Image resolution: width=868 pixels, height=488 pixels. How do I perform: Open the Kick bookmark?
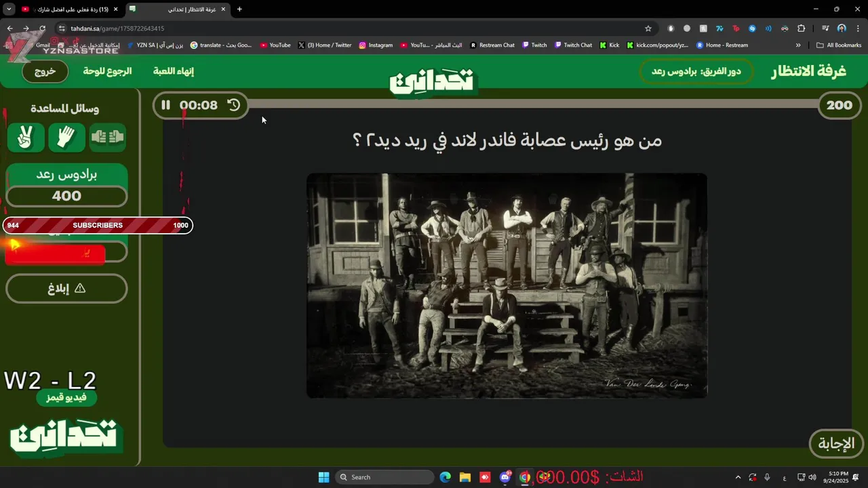610,45
